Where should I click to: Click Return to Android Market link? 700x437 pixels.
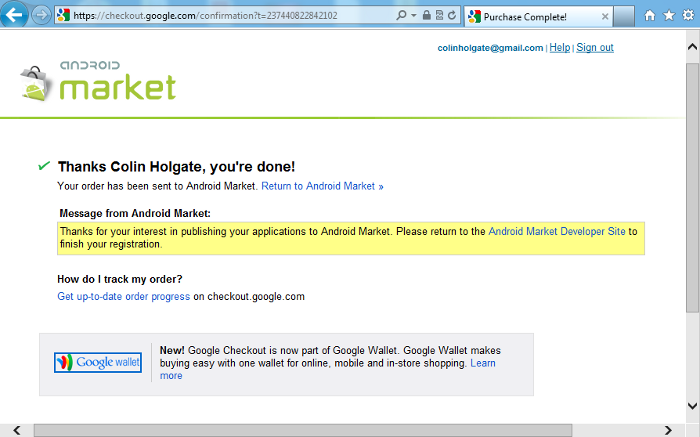click(322, 186)
